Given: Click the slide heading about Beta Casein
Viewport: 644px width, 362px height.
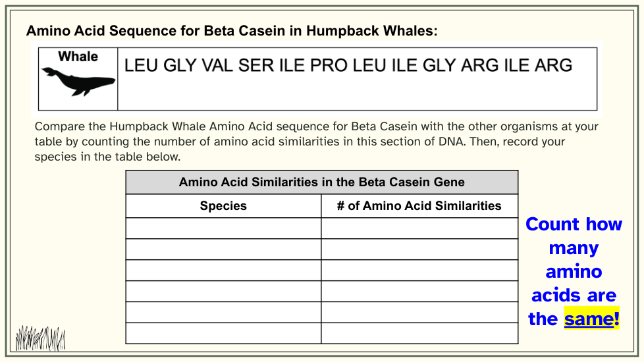Looking at the screenshot, I should pyautogui.click(x=232, y=31).
